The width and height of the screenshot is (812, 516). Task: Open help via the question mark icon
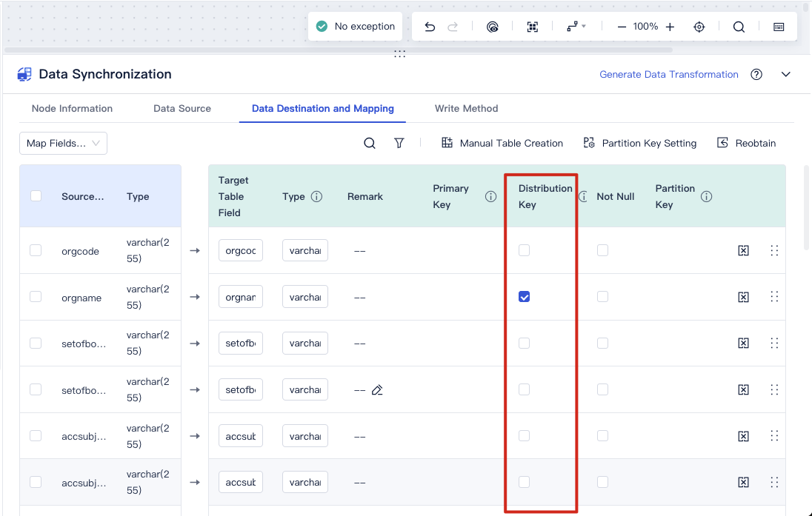point(756,75)
